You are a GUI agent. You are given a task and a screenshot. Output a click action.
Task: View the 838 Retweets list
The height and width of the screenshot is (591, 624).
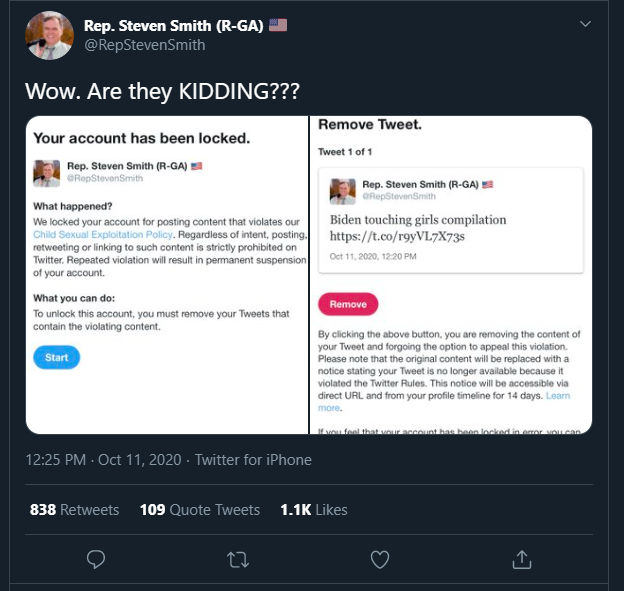(74, 510)
